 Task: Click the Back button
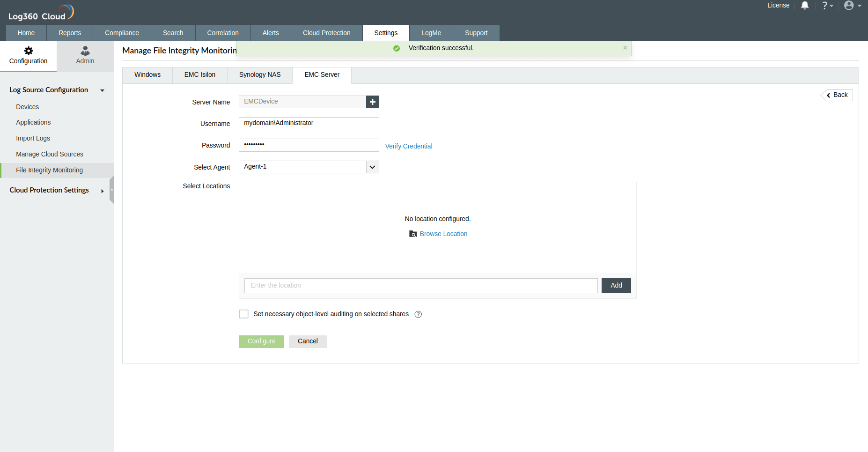coord(837,95)
